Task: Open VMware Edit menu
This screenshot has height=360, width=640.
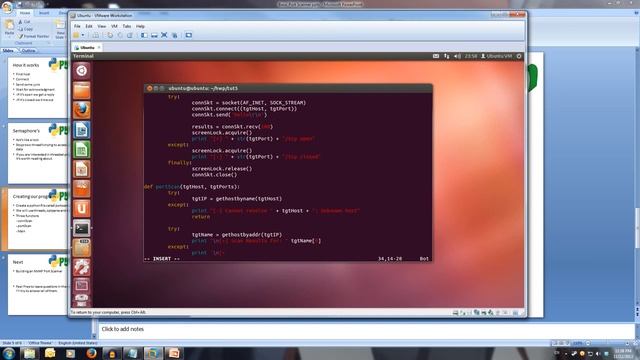Action: 89,26
